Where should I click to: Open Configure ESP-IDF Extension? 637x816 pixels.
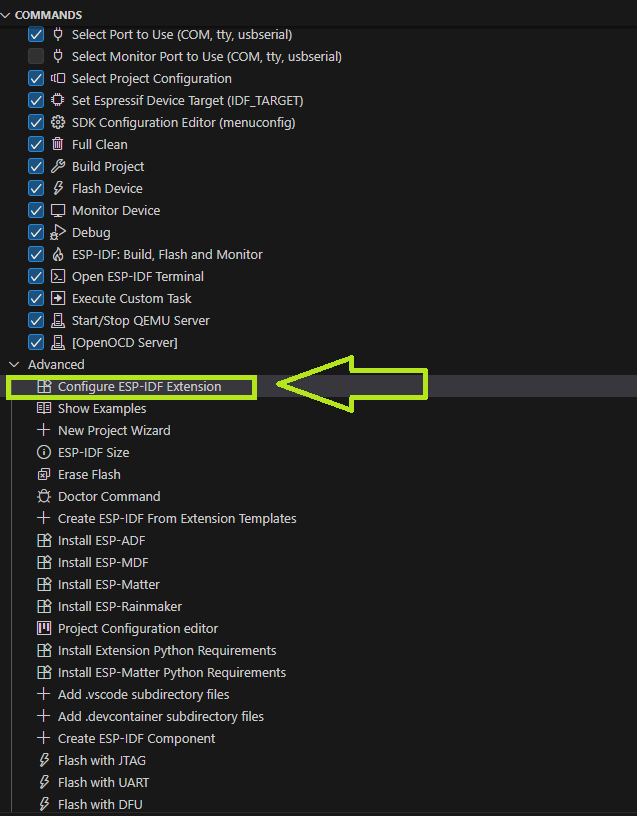[x=139, y=387]
